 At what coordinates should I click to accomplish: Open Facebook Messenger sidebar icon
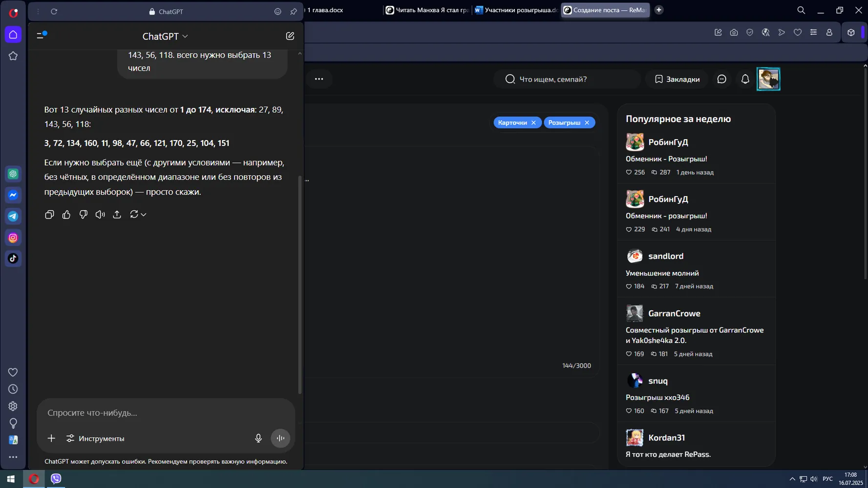(x=13, y=195)
